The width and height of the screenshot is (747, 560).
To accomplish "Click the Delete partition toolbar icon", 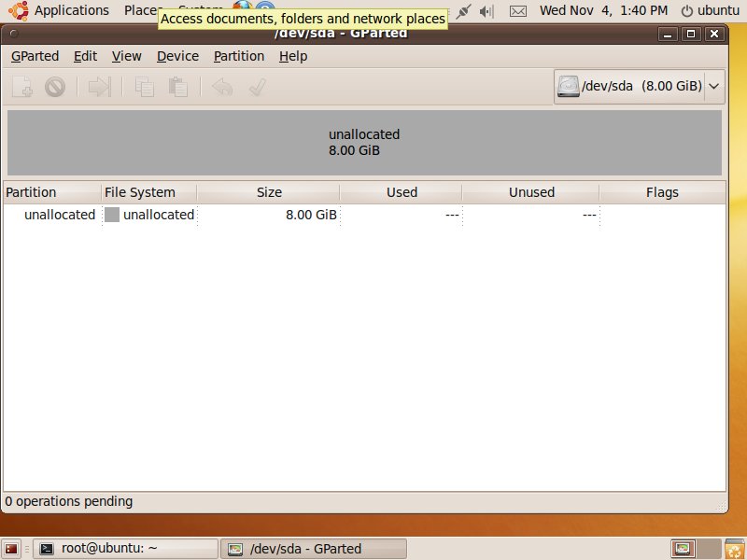I will [55, 87].
